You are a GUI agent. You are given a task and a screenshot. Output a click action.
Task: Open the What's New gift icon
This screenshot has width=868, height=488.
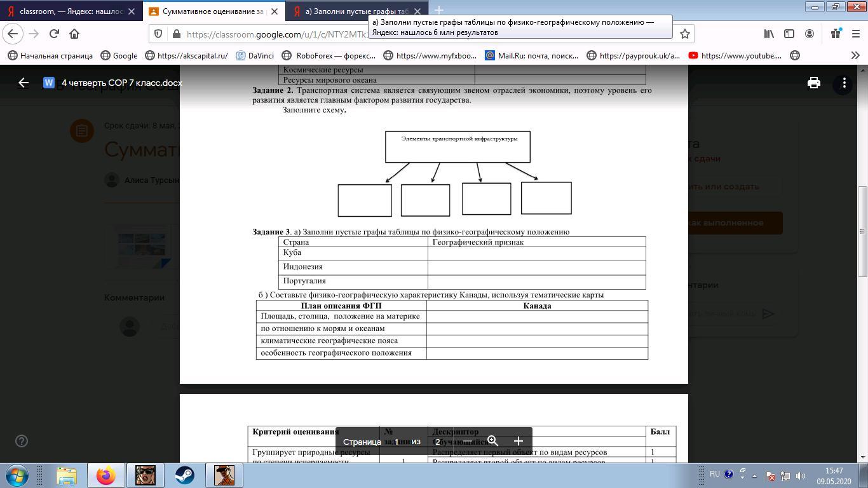[x=836, y=34]
